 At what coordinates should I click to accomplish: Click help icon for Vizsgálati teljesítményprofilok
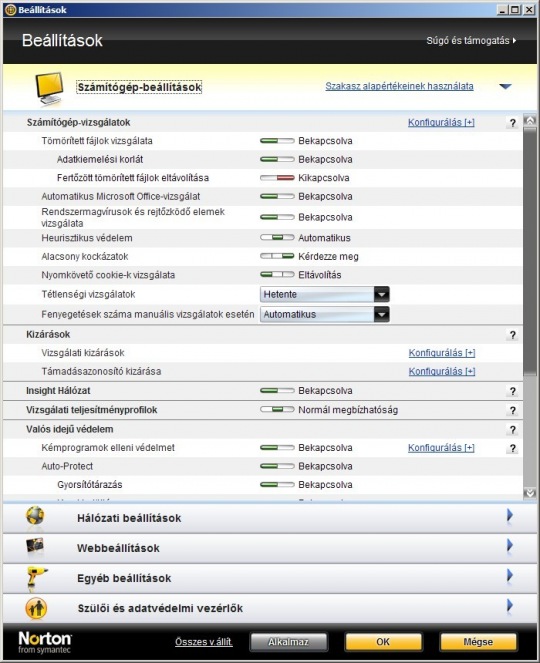click(512, 411)
